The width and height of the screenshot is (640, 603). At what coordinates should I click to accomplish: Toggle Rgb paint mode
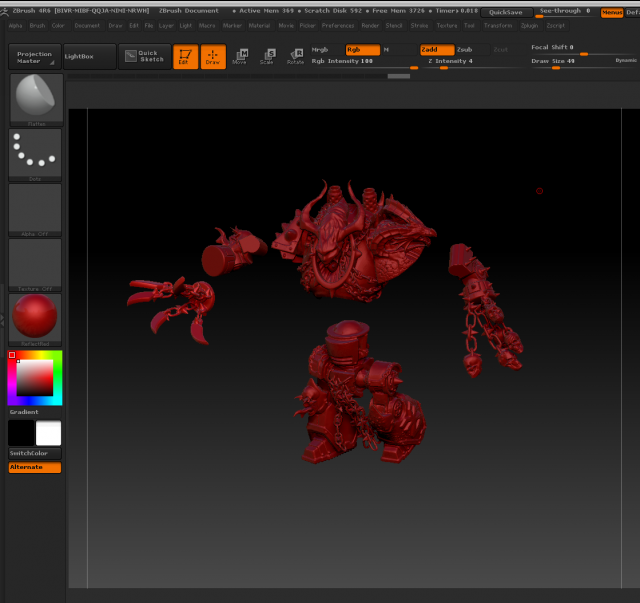[362, 50]
